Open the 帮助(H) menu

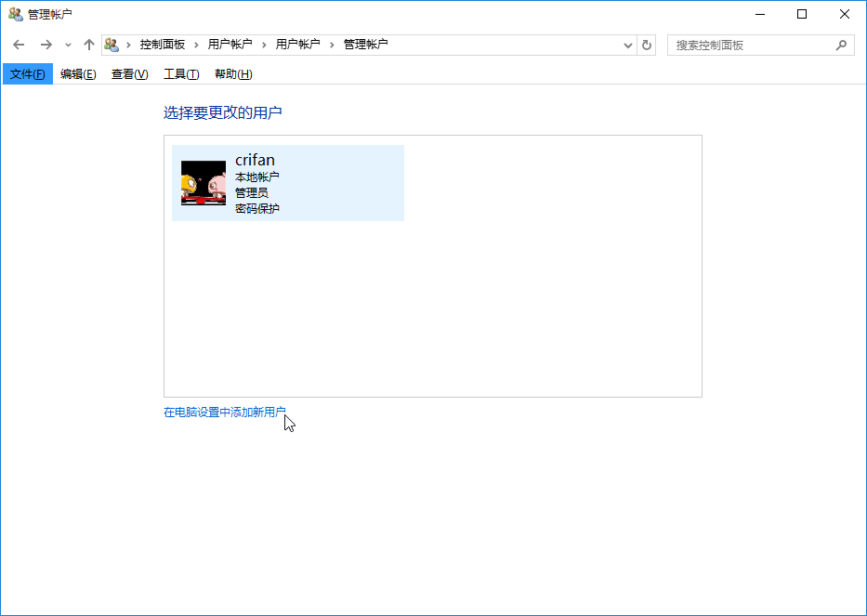(x=233, y=74)
